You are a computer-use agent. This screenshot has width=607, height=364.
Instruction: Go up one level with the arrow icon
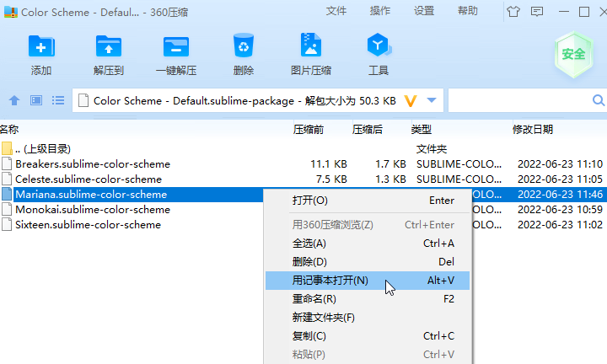click(14, 100)
